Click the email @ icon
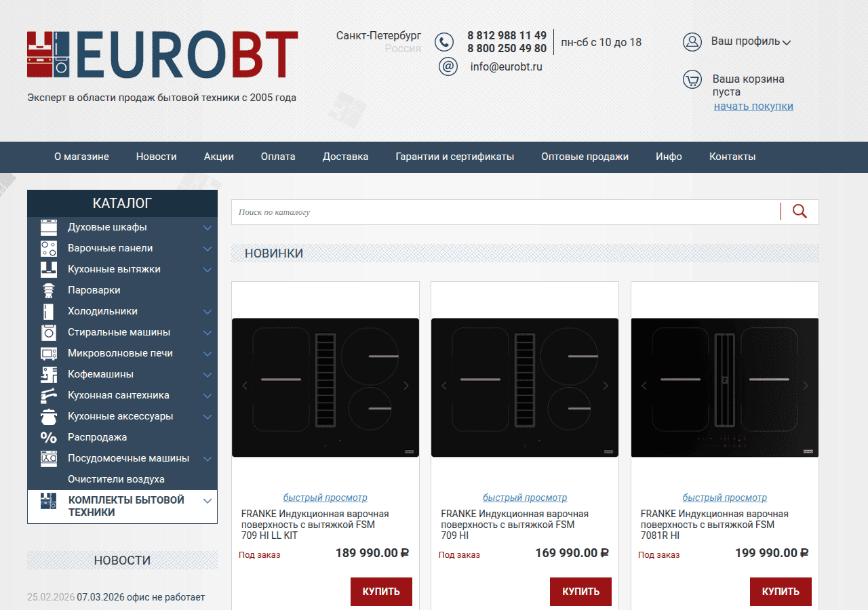The height and width of the screenshot is (610, 868). coord(448,66)
